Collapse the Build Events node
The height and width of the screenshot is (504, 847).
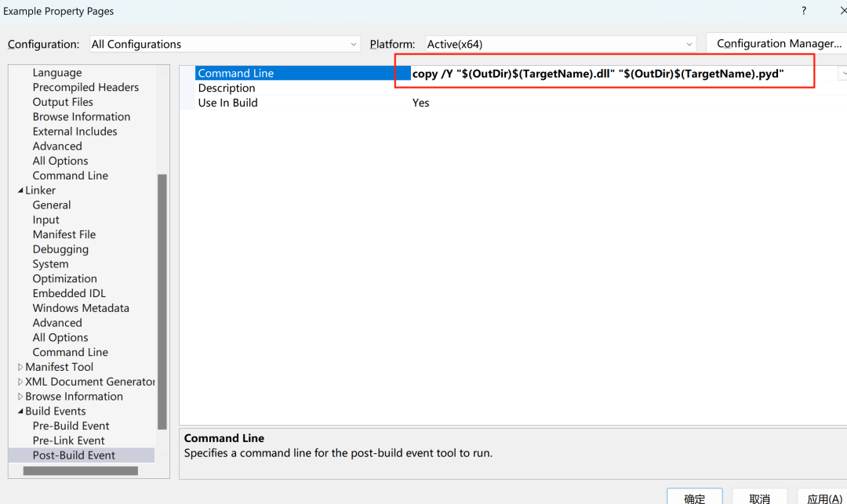pyautogui.click(x=20, y=412)
